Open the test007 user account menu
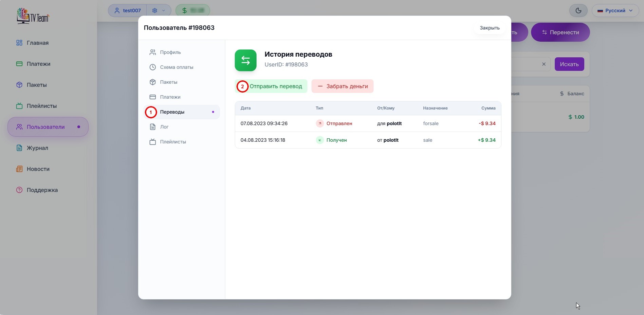 pyautogui.click(x=128, y=11)
